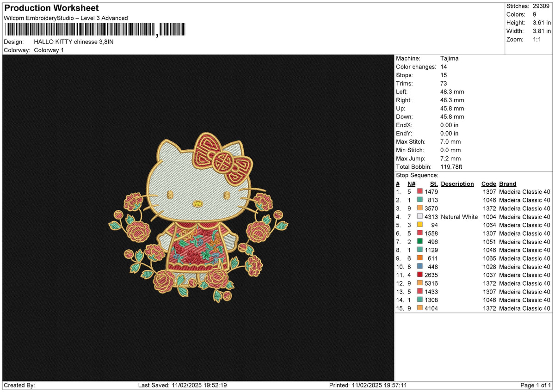Click the 'Stop Sequence:' heading
Viewport: 555px width, 392px height.
pos(417,175)
